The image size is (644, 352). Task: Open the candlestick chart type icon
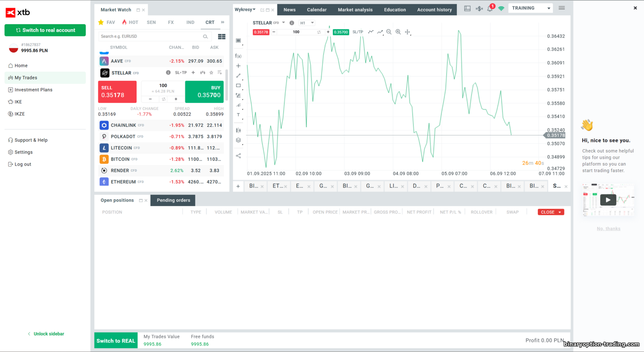pyautogui.click(x=238, y=130)
